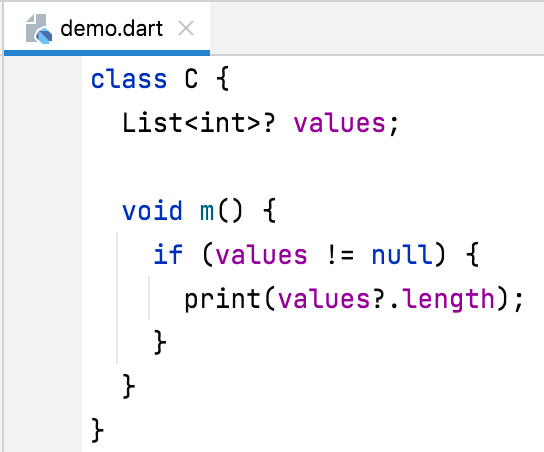Screen dimensions: 544x452
Task: Click the method name 'm'
Action: coord(207,212)
